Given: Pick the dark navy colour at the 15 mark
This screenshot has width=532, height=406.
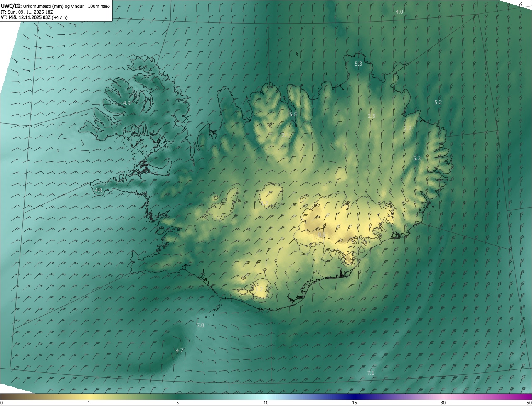Looking at the screenshot, I should click(x=355, y=396).
